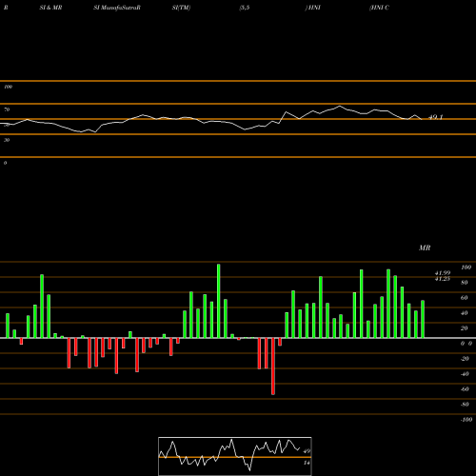Image resolution: width=476 pixels, height=476 pixels.
Task: Click the 20 label on MR axis
Action: [x=465, y=328]
